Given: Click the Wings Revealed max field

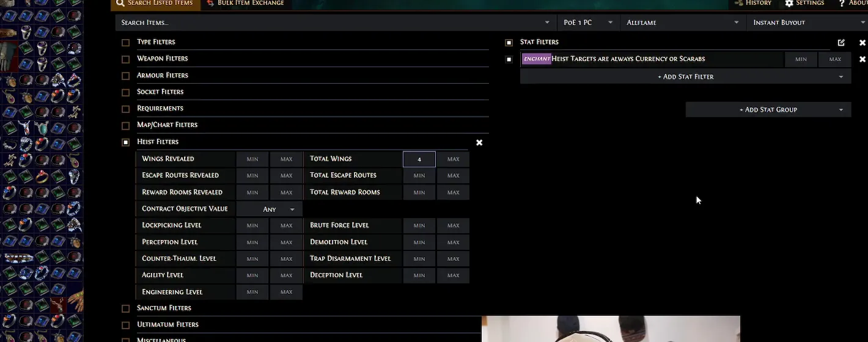Looking at the screenshot, I should click(286, 159).
